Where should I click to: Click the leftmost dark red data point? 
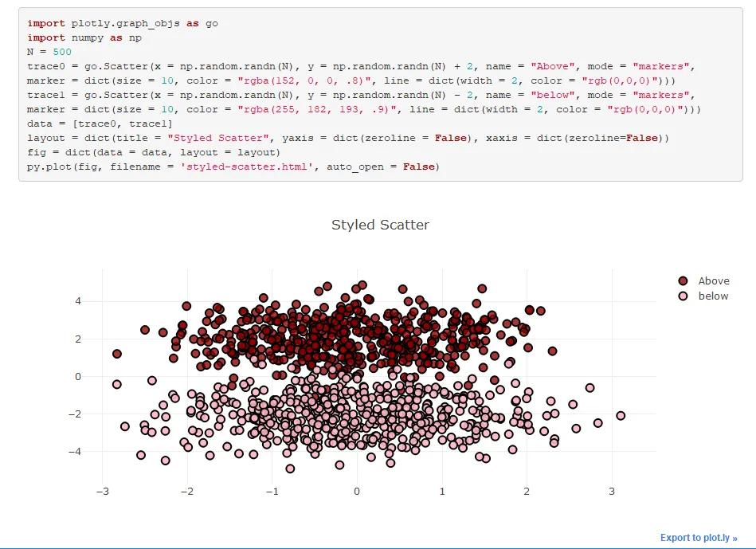(116, 354)
